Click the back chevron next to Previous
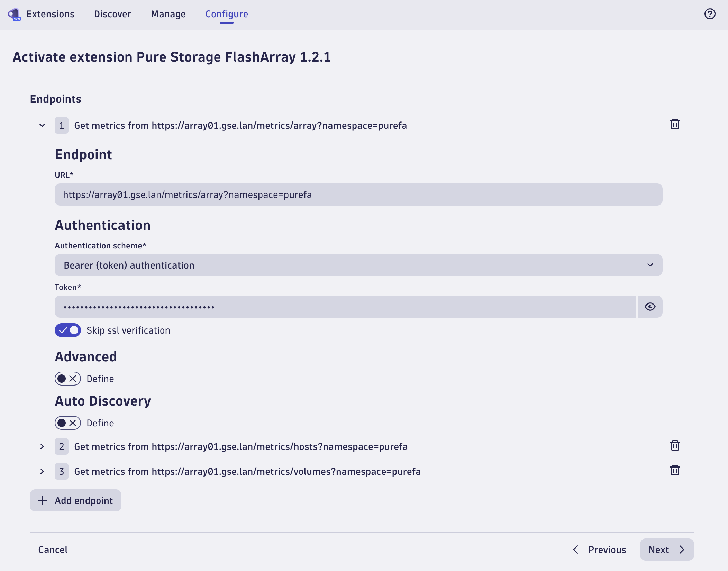The image size is (728, 571). coord(576,550)
